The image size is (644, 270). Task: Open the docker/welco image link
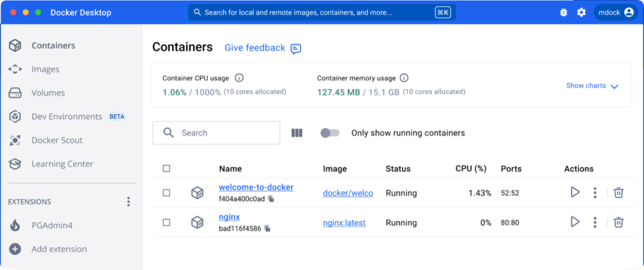[x=348, y=193]
